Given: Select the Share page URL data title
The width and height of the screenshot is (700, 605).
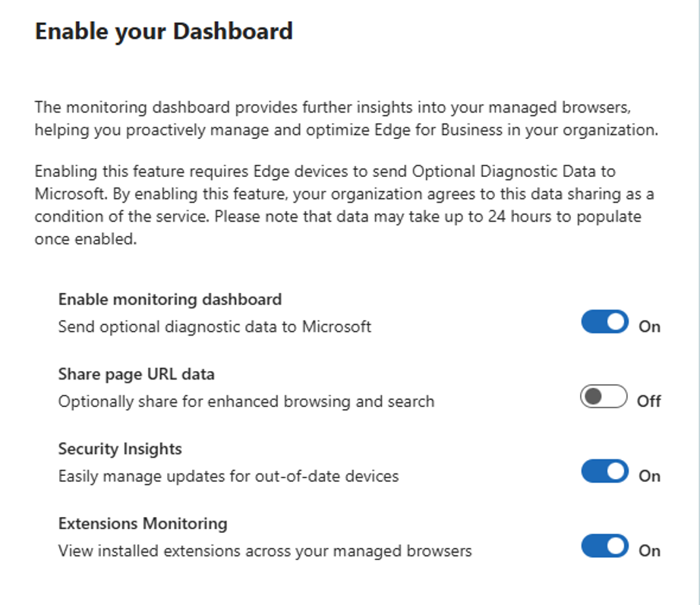Looking at the screenshot, I should click(136, 374).
